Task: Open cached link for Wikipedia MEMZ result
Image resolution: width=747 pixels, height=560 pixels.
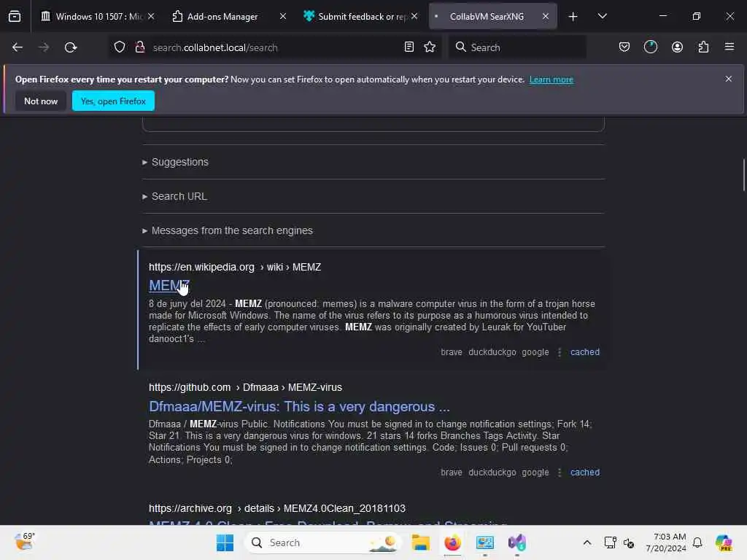Action: (x=584, y=352)
